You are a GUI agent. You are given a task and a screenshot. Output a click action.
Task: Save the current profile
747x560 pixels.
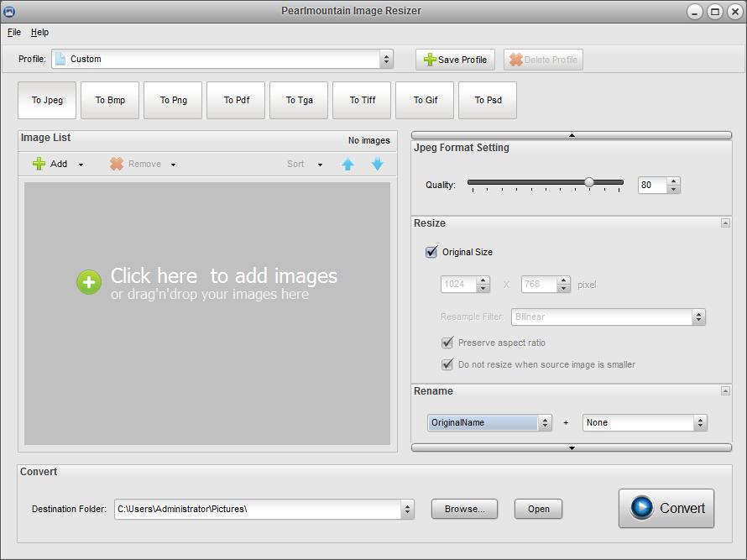pos(454,59)
